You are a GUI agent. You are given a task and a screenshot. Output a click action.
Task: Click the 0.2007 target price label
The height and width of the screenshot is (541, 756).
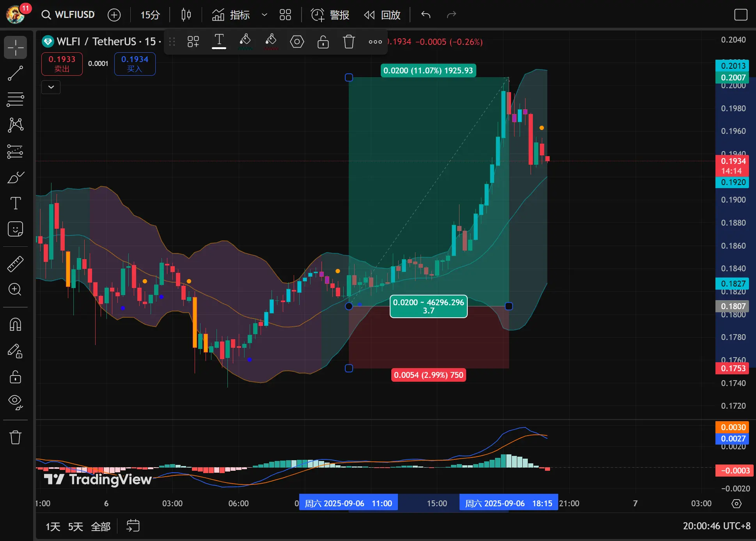tap(732, 77)
